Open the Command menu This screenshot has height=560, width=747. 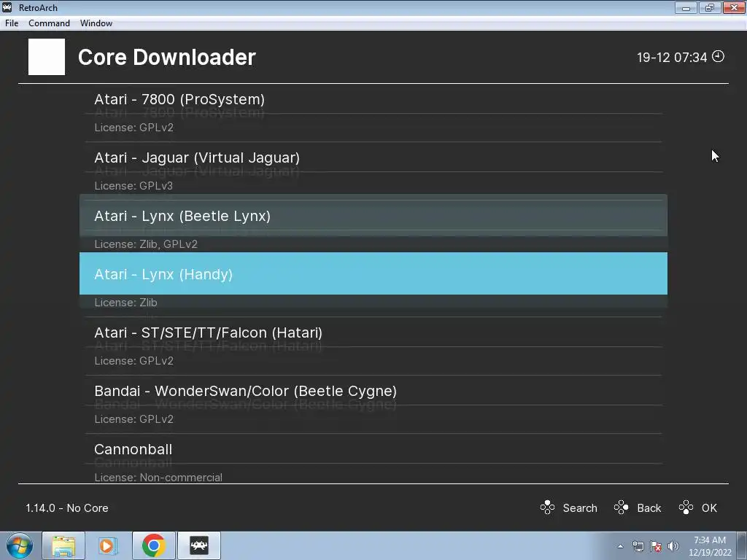tap(49, 23)
